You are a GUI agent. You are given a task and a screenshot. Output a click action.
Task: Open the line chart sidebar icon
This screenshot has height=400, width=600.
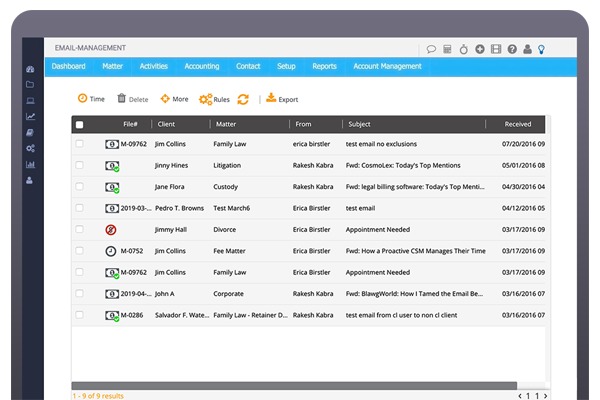click(x=30, y=116)
